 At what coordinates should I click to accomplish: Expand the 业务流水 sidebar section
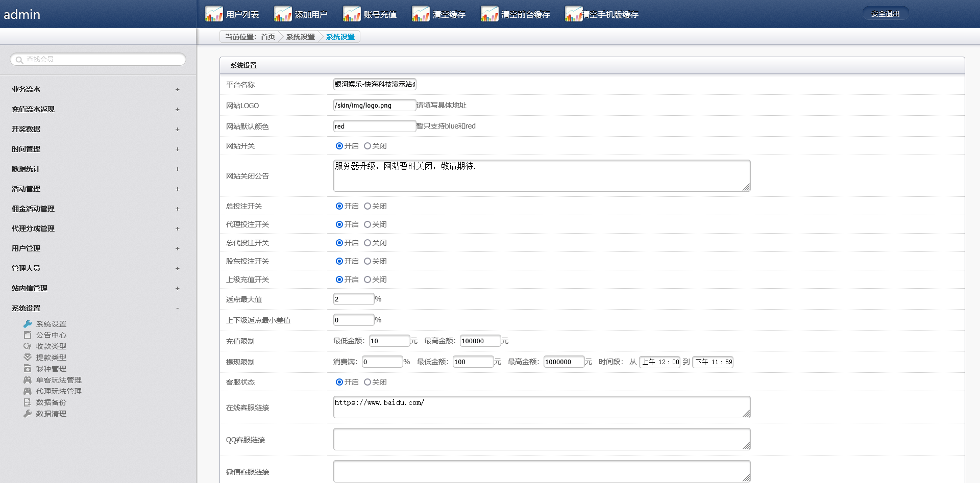pyautogui.click(x=177, y=89)
